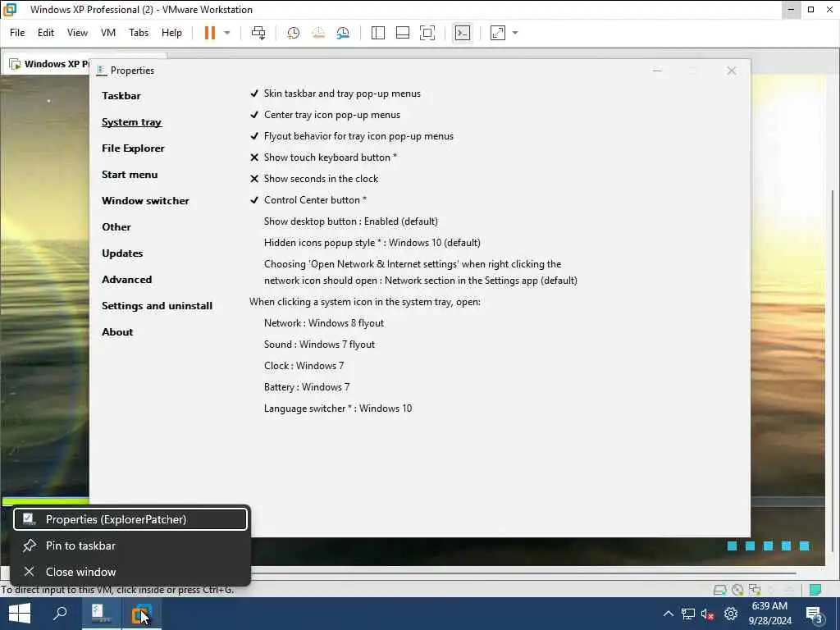This screenshot has height=630, width=840.
Task: Toggle Flyout behavior for tray icon pop-up menus
Action: pyautogui.click(x=352, y=136)
